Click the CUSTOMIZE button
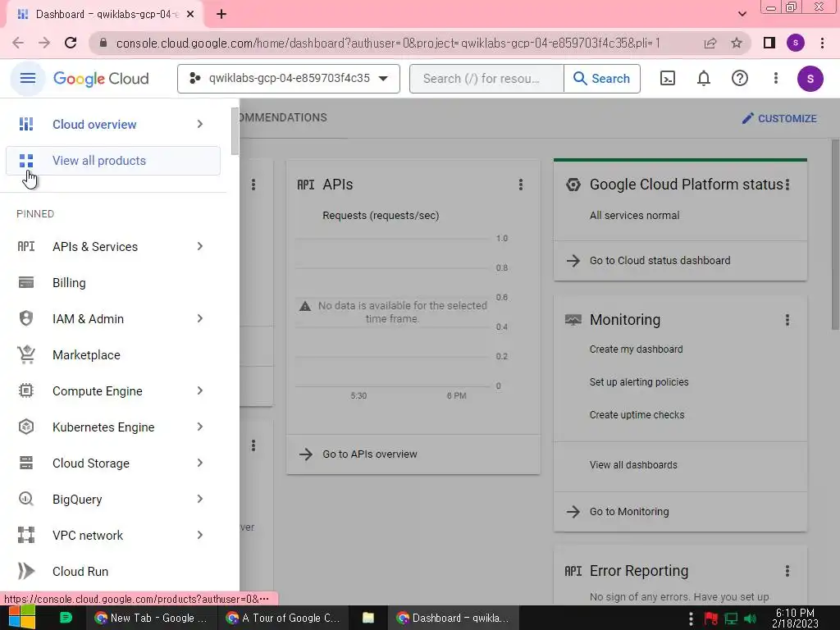 click(x=779, y=118)
